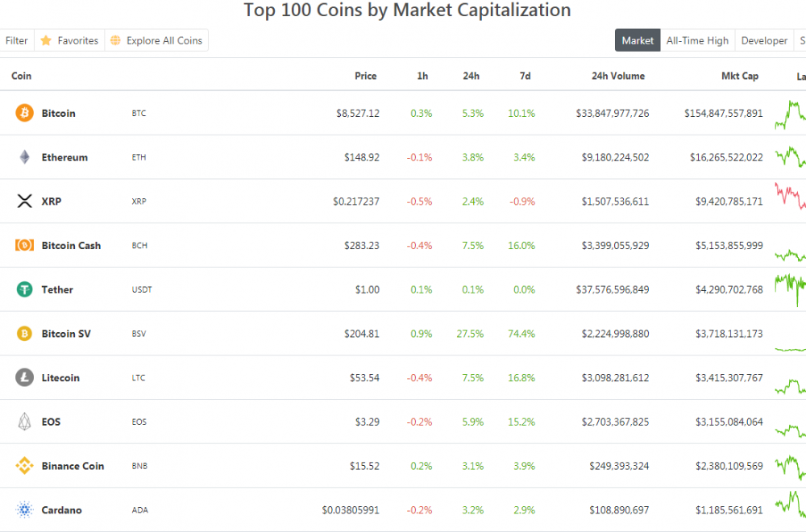Sort by the 24h Volume column header
The height and width of the screenshot is (532, 806).
pyautogui.click(x=618, y=76)
